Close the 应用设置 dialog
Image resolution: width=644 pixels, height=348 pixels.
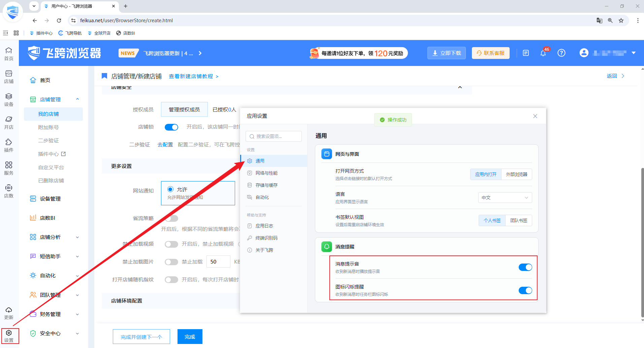pyautogui.click(x=535, y=116)
